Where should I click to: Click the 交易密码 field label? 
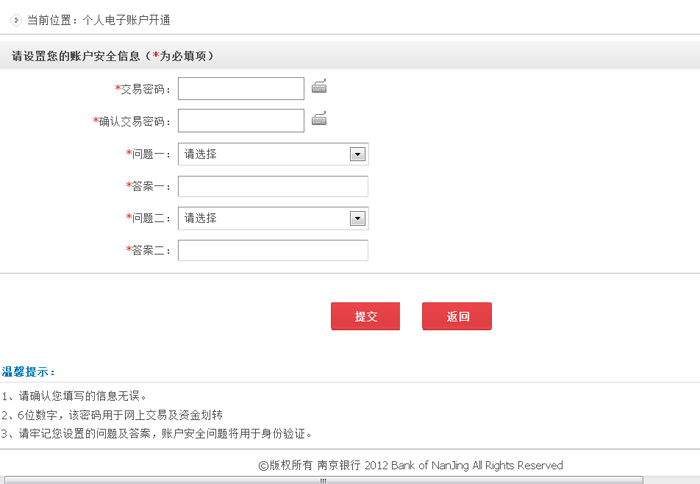click(145, 90)
